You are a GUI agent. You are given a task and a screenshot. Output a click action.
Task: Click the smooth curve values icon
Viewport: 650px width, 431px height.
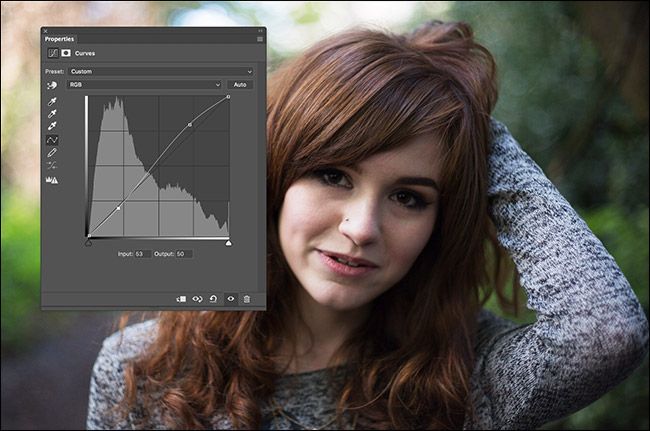point(52,166)
